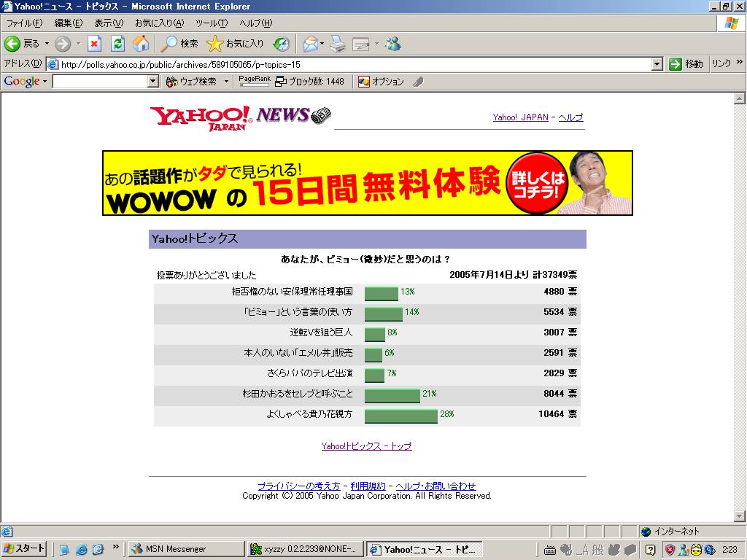The image size is (747, 560).
Task: Click the vertical scrollbar up arrow
Action: [x=740, y=98]
